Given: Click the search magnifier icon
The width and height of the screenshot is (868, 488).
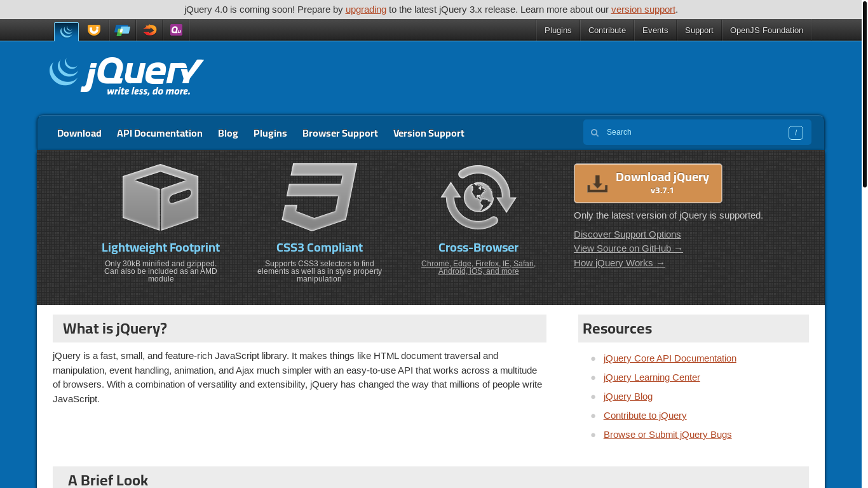Looking at the screenshot, I should coord(595,133).
